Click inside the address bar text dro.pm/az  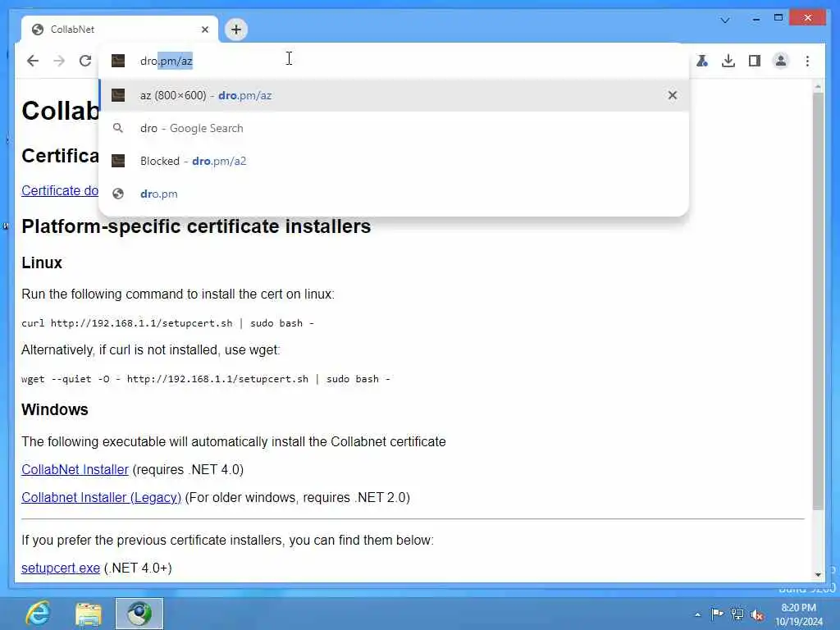click(166, 61)
